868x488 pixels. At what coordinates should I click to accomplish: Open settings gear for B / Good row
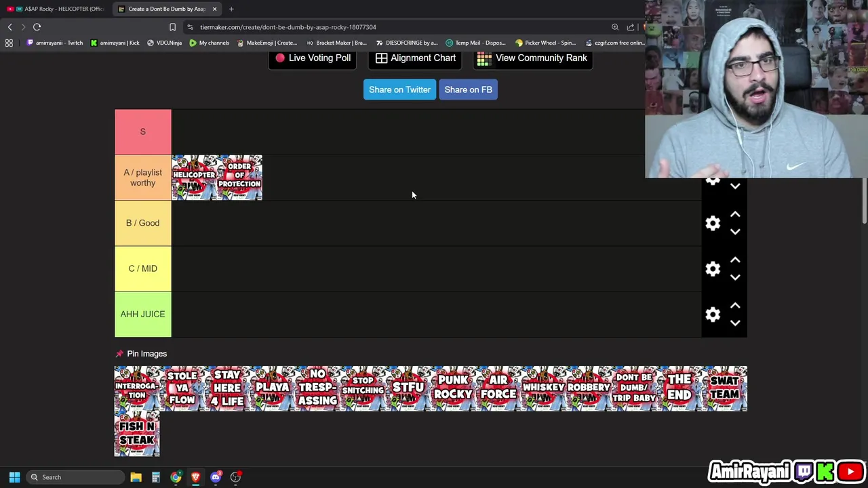(x=713, y=224)
